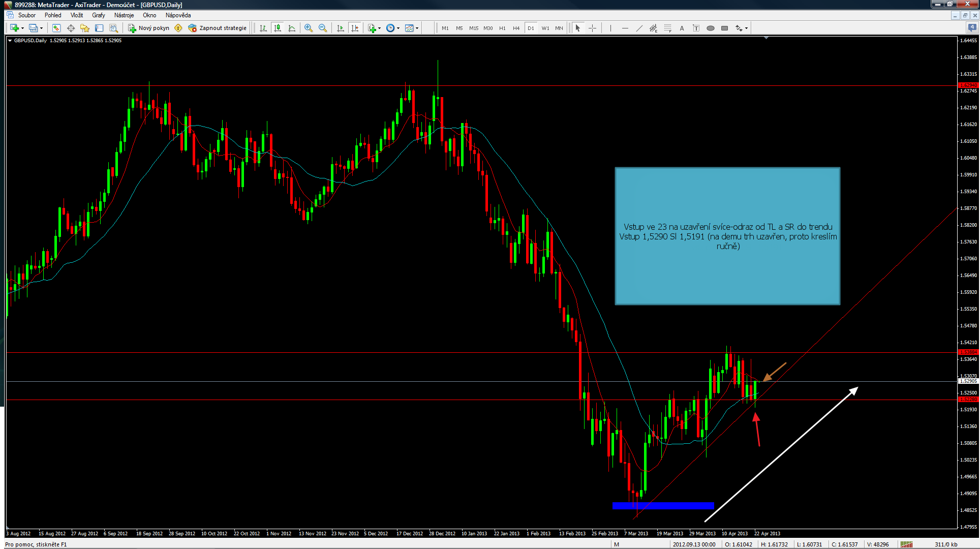Expand the Indicators list dropdown arrow
The width and height of the screenshot is (980, 549).
[379, 28]
